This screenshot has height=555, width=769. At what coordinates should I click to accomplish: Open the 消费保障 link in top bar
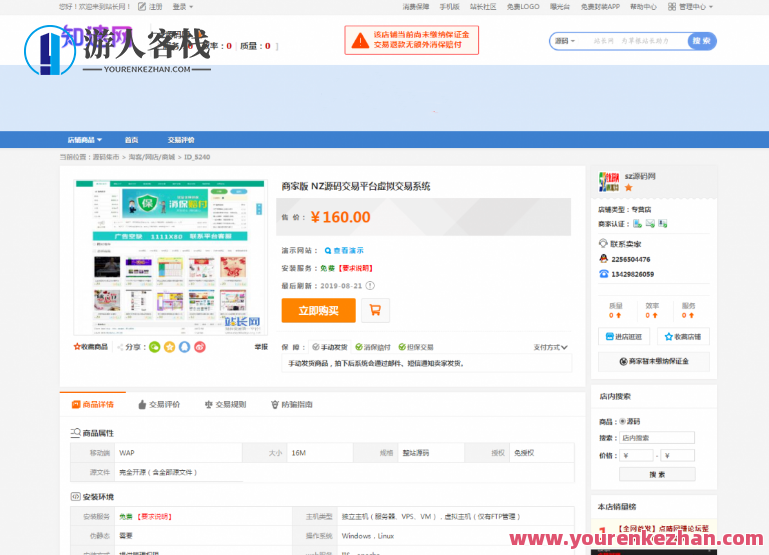pyautogui.click(x=415, y=6)
